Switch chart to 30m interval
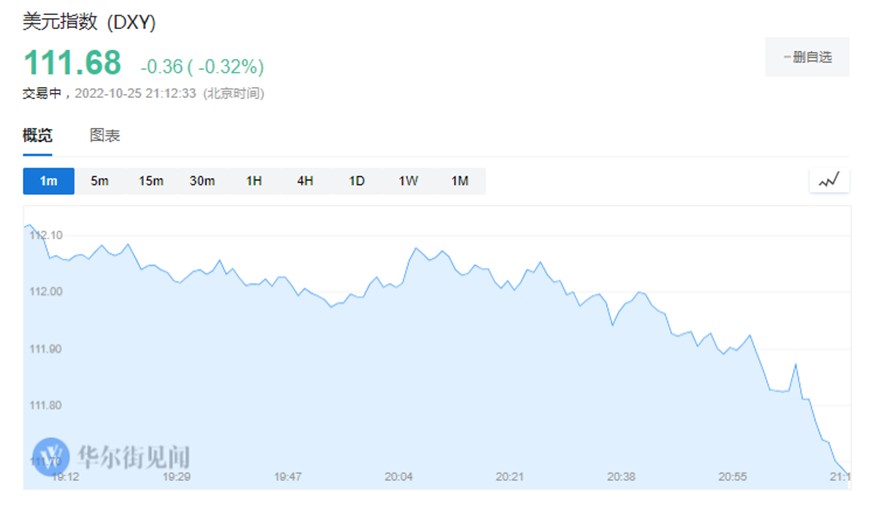The image size is (869, 506). point(203,181)
